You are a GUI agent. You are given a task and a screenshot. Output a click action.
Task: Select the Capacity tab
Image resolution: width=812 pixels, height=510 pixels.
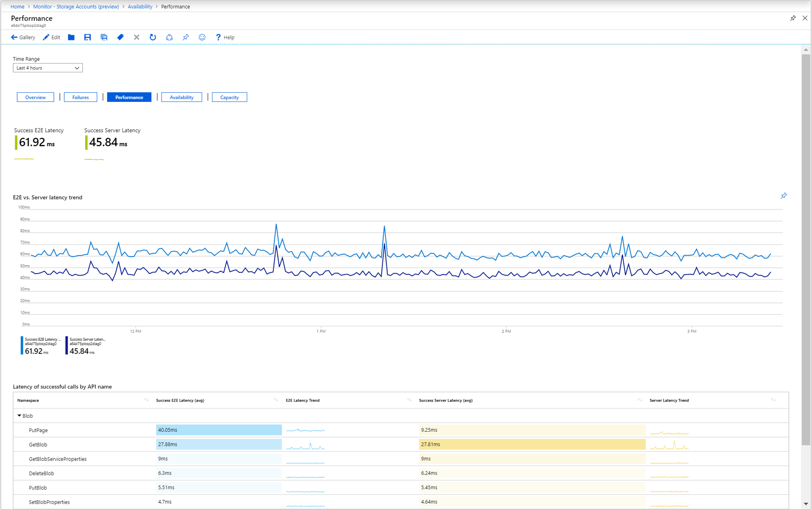click(x=229, y=98)
